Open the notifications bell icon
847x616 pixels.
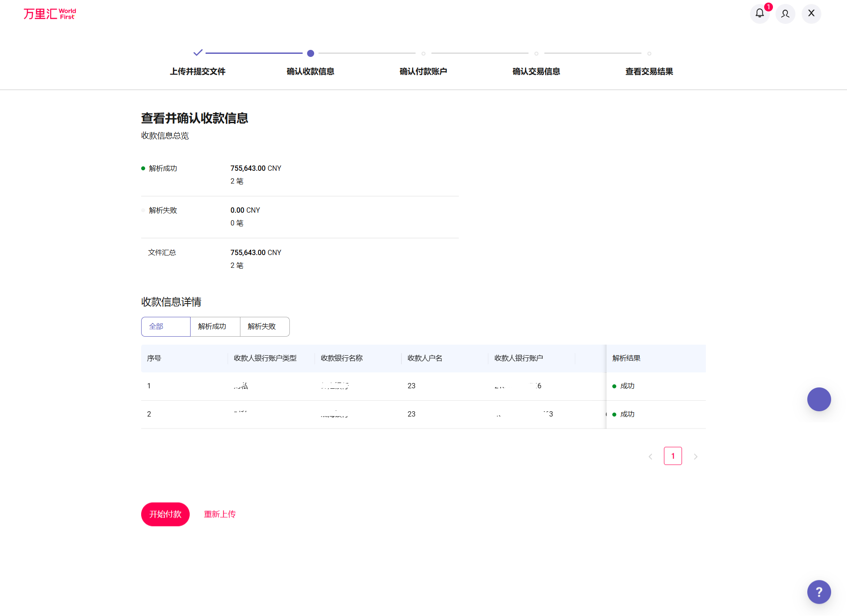759,13
